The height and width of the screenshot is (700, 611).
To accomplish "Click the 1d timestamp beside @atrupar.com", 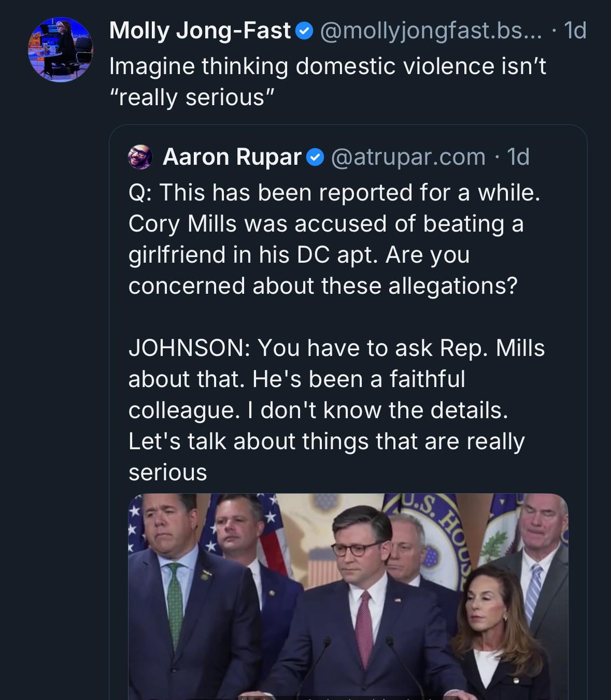I will tap(518, 156).
